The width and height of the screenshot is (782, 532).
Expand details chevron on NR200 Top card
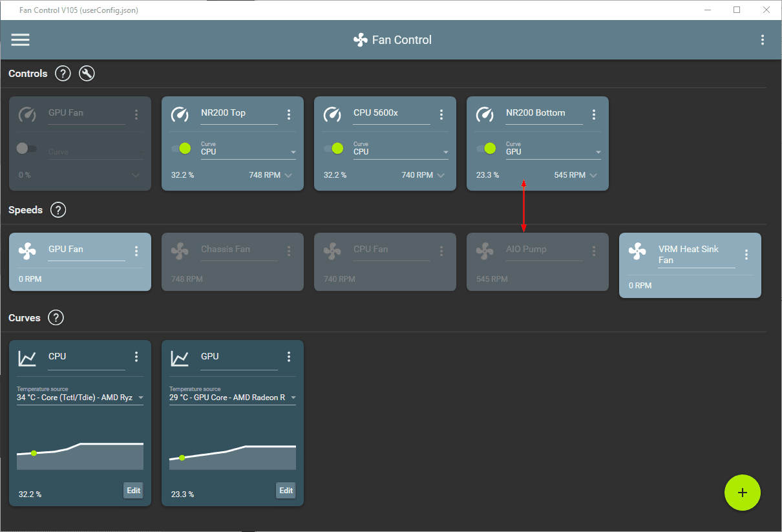tap(288, 175)
